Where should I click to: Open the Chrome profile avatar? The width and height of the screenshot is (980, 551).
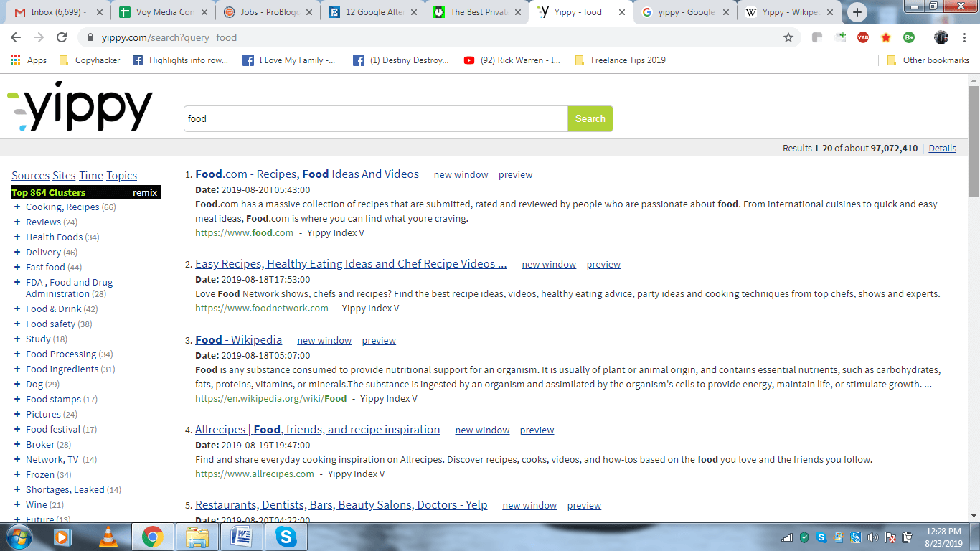click(x=941, y=37)
